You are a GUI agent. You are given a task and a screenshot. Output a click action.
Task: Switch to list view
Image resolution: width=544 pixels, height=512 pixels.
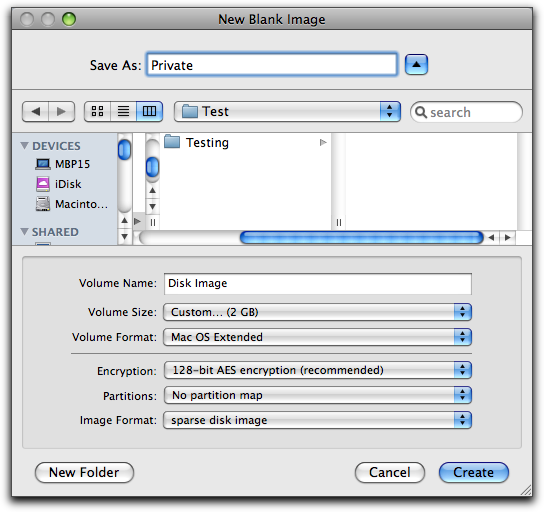[x=123, y=111]
